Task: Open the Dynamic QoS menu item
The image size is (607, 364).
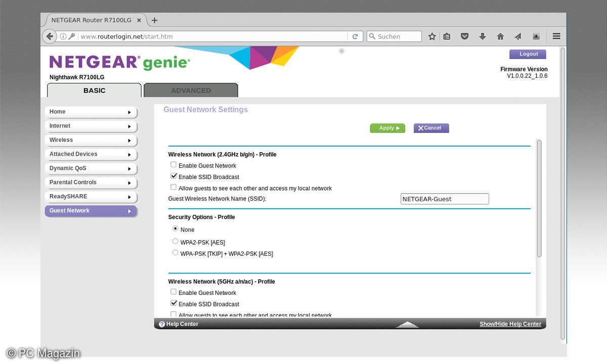Action: click(91, 168)
